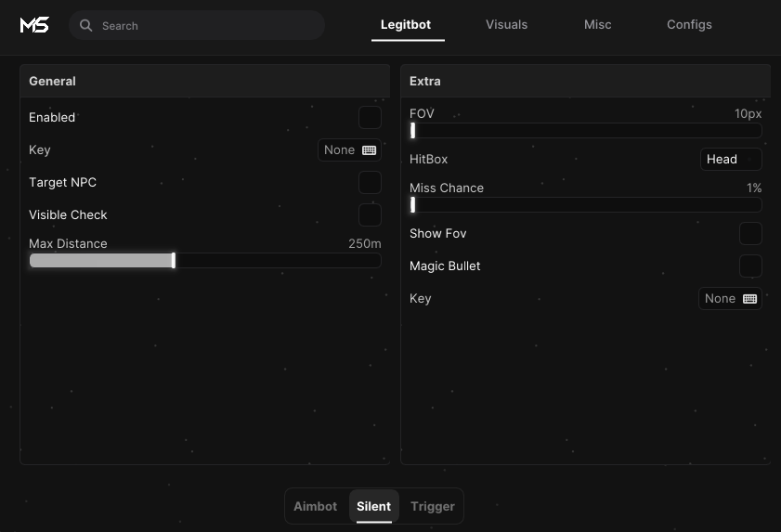Viewport: 781px width, 532px height.
Task: Toggle the Enabled checkbox
Action: pos(371,118)
